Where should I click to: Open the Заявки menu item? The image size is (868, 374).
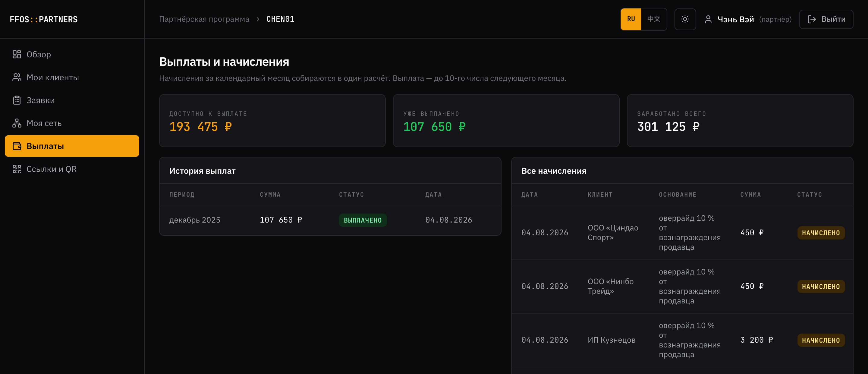tap(72, 100)
